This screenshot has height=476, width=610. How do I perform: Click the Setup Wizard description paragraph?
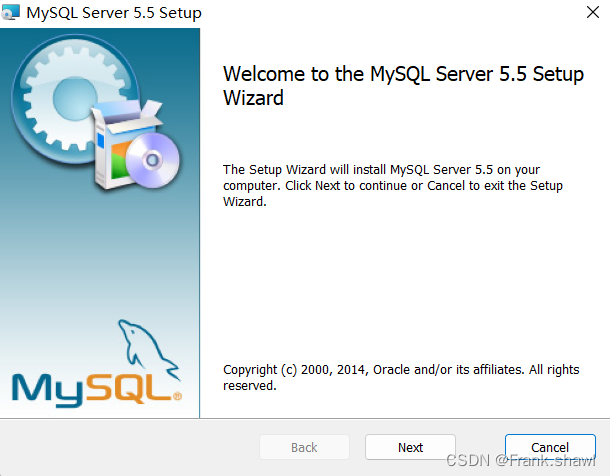click(x=393, y=186)
